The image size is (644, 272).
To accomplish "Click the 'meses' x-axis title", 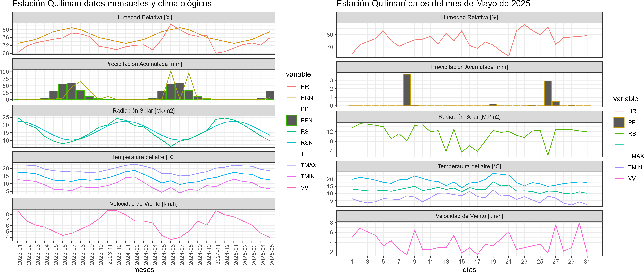I will click(x=143, y=270).
